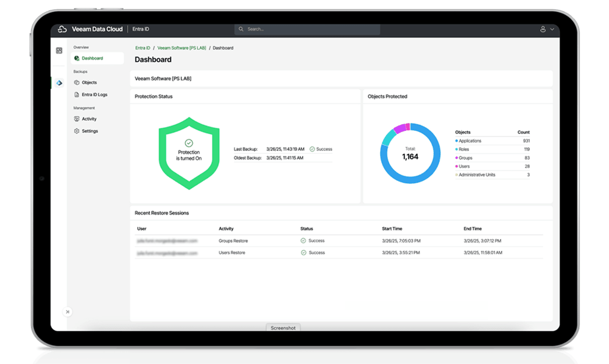Open Settings from the sidebar

coord(90,131)
